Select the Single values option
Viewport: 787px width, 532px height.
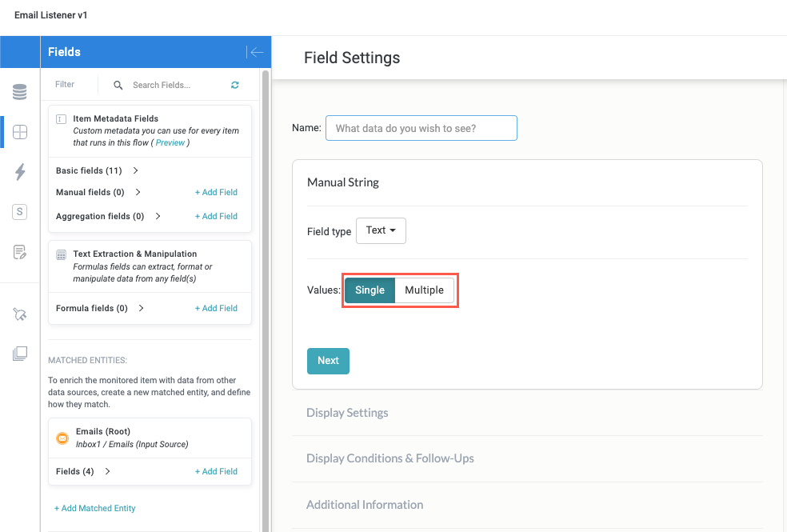click(x=370, y=290)
